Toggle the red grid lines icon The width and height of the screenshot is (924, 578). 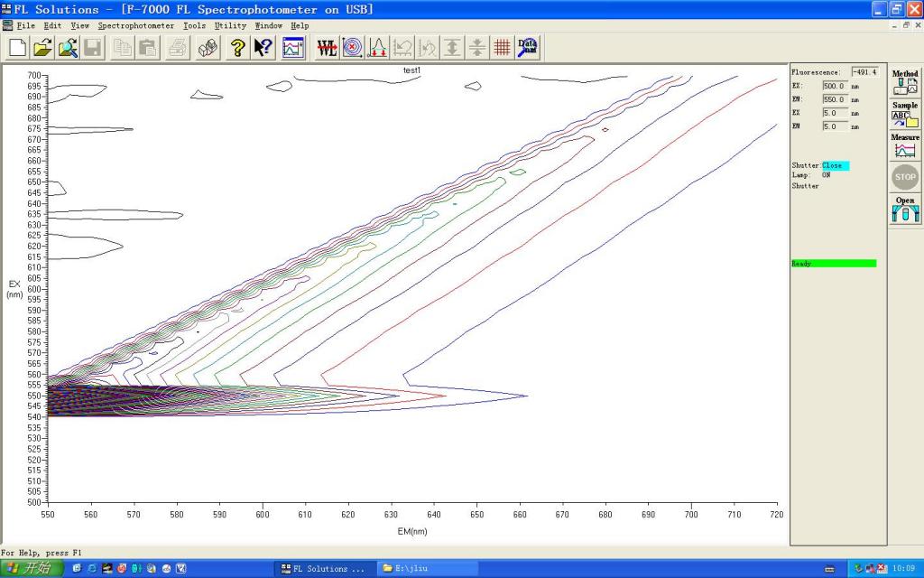(502, 48)
